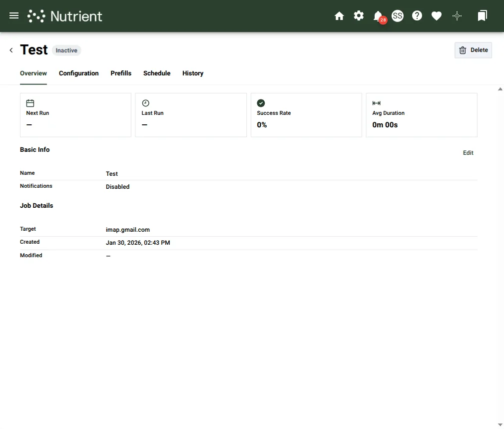The image size is (504, 429).
Task: Open the SS user profile avatar
Action: [398, 16]
